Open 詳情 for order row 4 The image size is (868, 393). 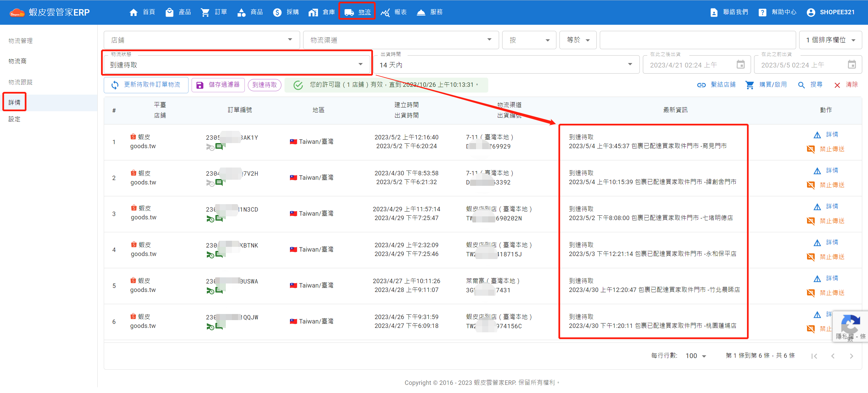pos(826,242)
